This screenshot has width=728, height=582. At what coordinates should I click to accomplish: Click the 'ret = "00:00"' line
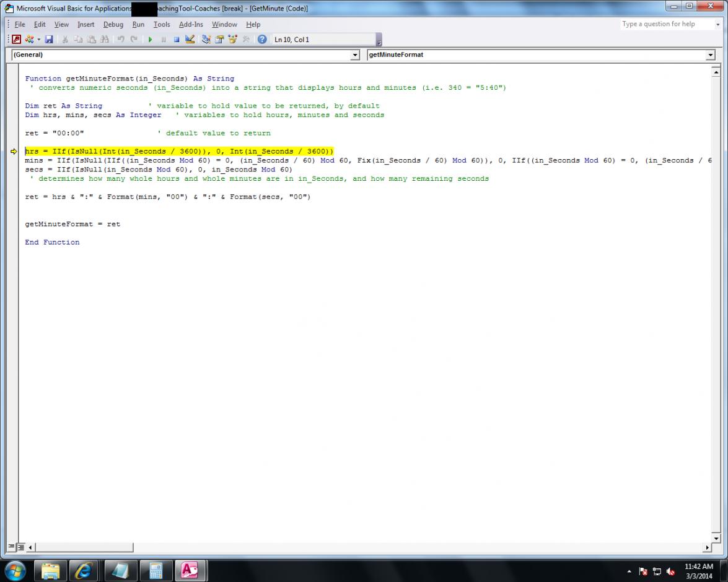point(55,133)
